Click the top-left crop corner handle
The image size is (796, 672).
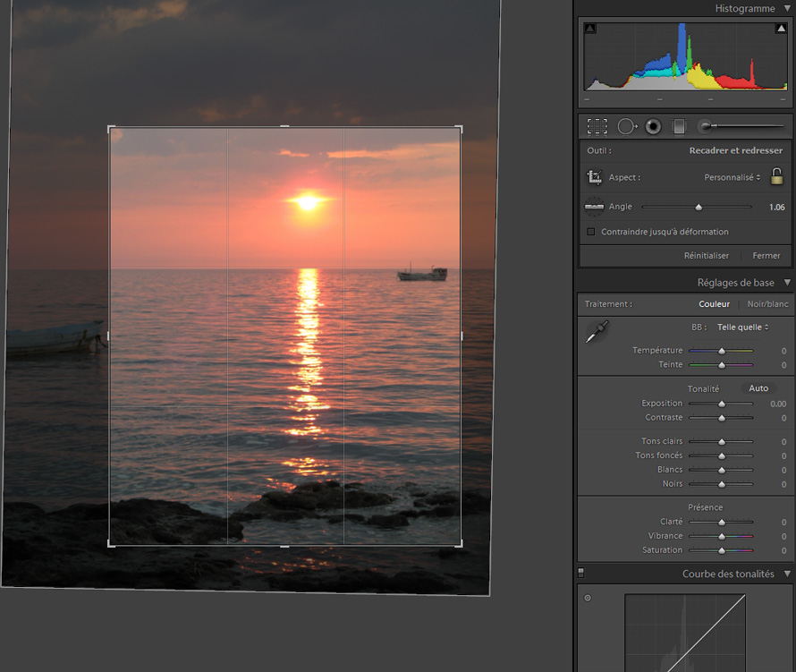click(111, 129)
